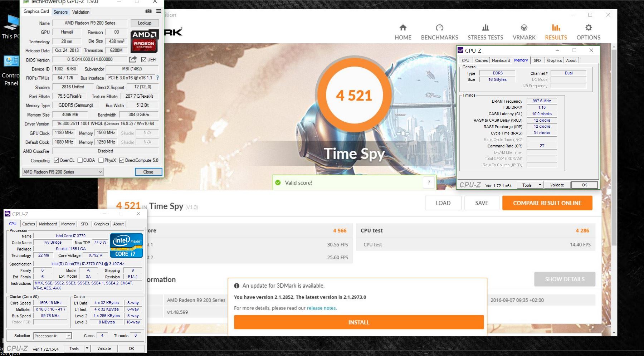Expand the AMD Radeon R9 200 Series dropdown

(x=63, y=172)
